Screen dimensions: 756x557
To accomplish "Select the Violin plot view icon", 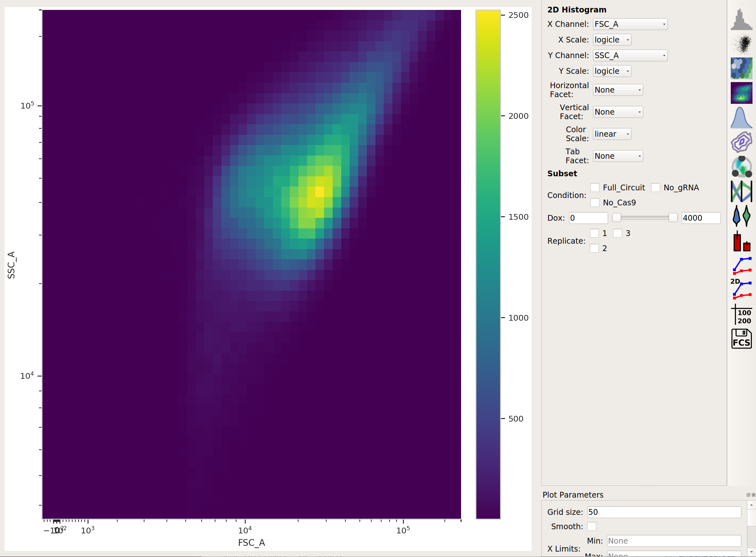I will tap(741, 216).
